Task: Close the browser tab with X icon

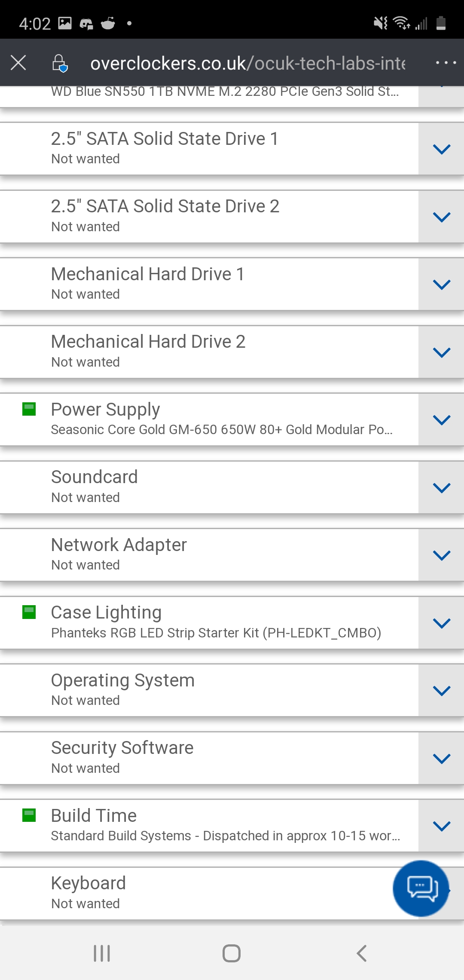Action: tap(18, 63)
